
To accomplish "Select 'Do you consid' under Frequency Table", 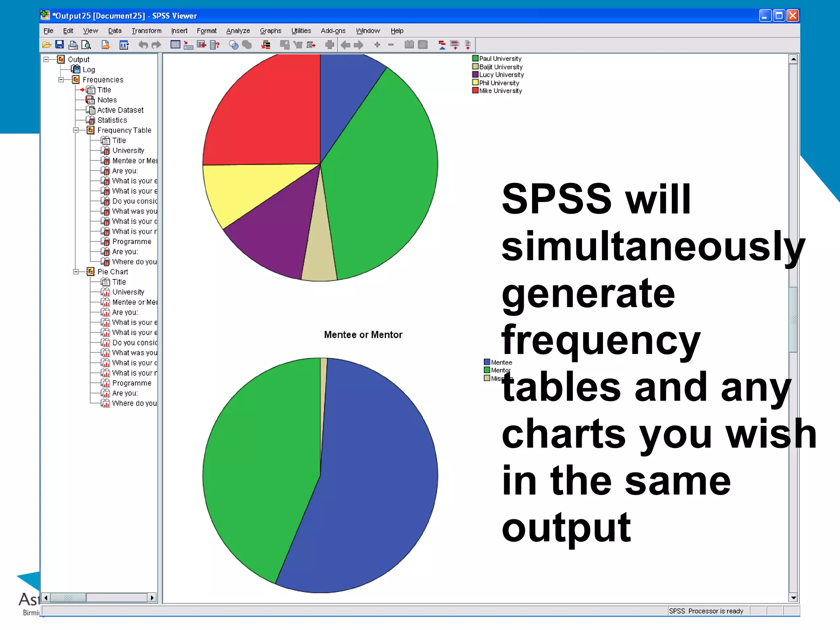I will 135,201.
